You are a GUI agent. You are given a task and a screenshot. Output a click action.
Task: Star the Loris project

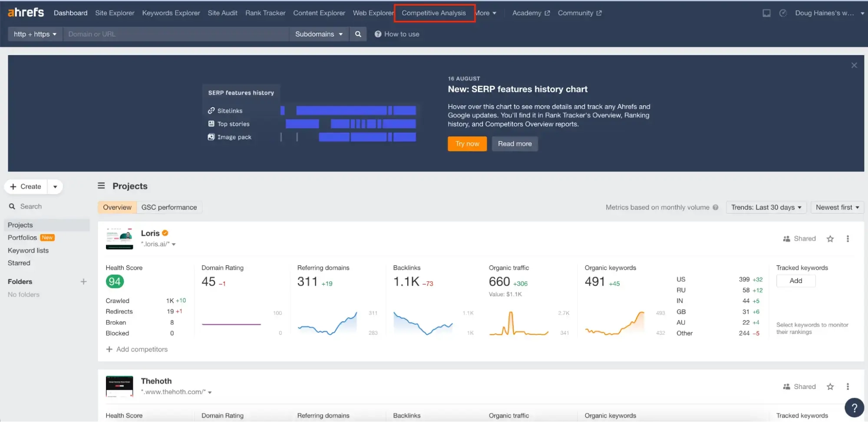click(830, 239)
